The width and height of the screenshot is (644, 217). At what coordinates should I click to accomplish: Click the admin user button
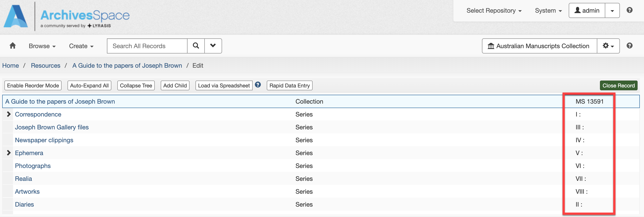tap(587, 10)
